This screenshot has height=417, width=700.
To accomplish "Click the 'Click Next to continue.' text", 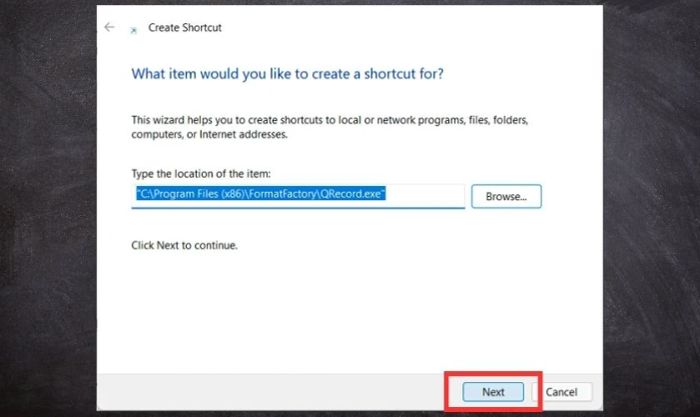I will point(184,245).
